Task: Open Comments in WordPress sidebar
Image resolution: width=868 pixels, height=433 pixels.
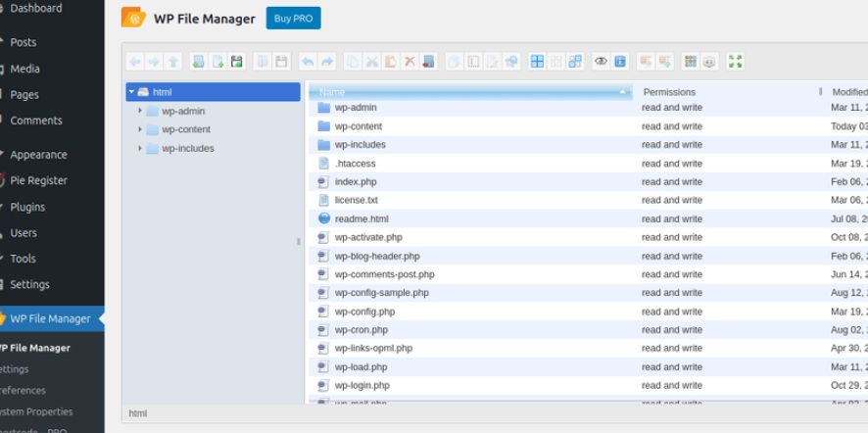Action: tap(36, 120)
